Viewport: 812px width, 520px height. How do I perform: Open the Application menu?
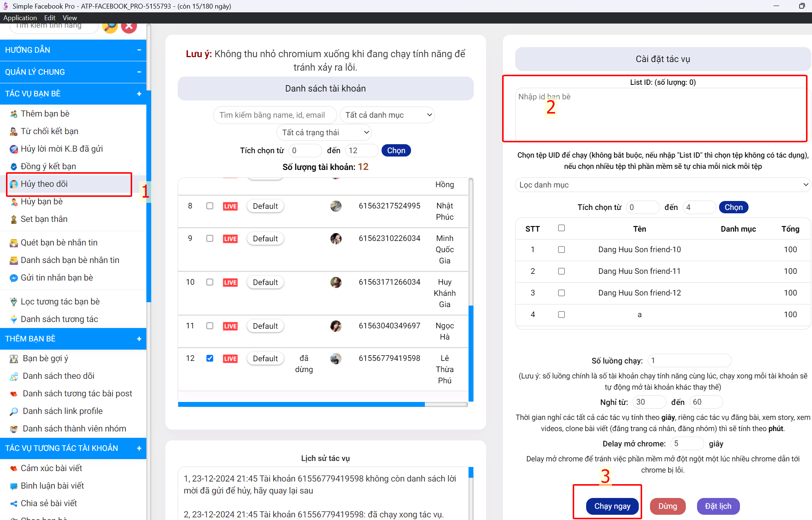tap(20, 18)
